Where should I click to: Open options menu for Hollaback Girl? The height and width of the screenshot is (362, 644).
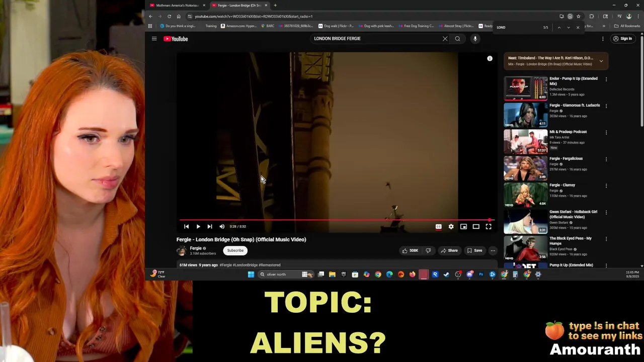coord(606,213)
